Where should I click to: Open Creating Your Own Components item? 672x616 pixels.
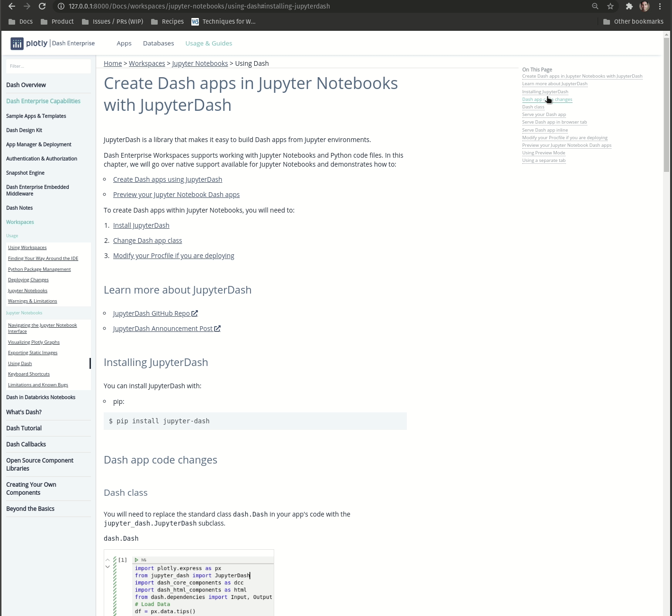(x=31, y=489)
